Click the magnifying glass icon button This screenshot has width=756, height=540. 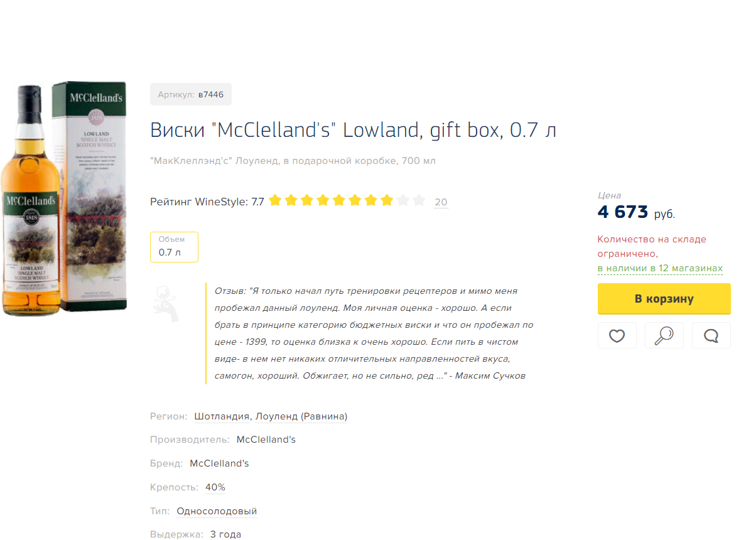[x=664, y=335]
